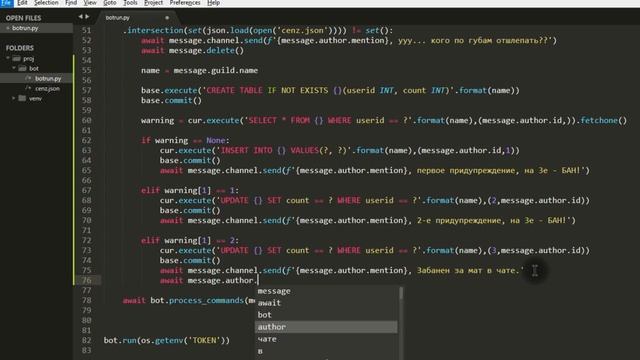The image size is (640, 360).
Task: Expand the venv folder
Action: point(14,98)
